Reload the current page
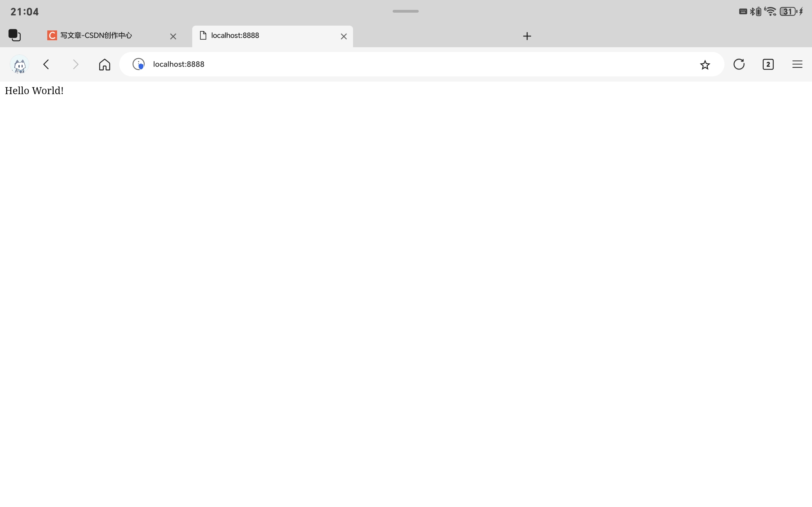Image resolution: width=812 pixels, height=507 pixels. [x=739, y=64]
